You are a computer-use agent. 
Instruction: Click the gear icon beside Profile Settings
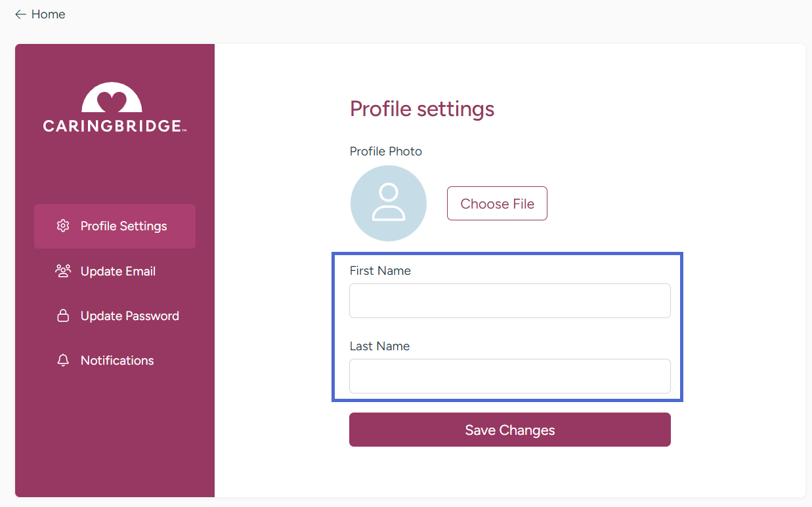[62, 226]
